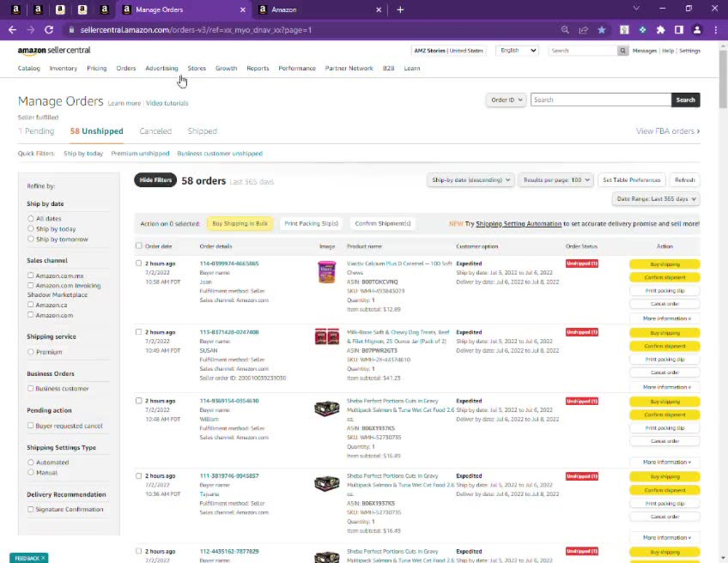Switch to the Shipped tab
Image resolution: width=728 pixels, height=563 pixels.
coord(202,131)
